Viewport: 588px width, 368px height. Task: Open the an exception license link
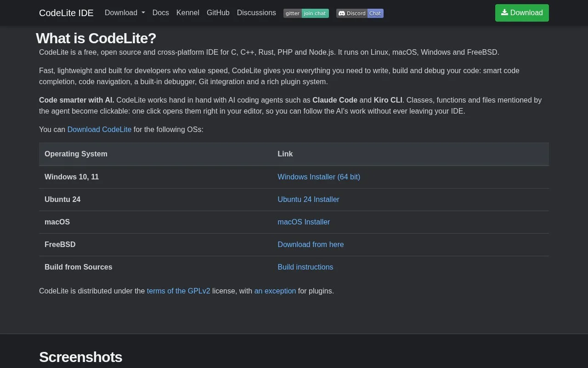275,291
